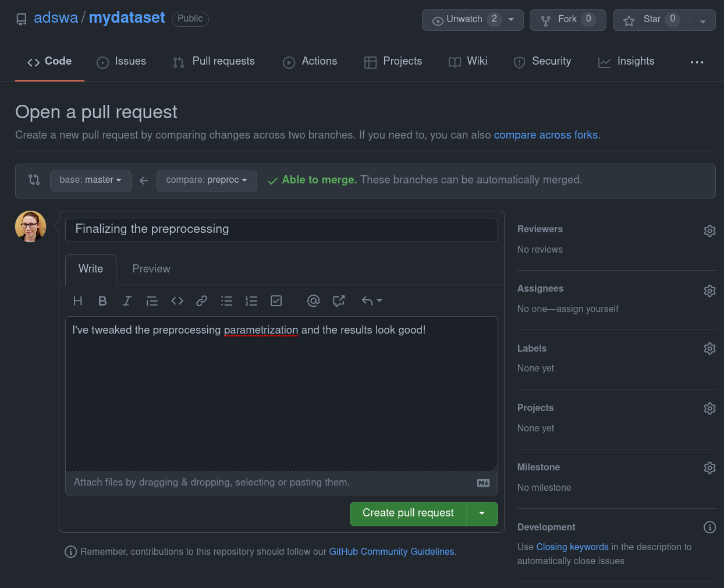Screen dimensions: 724x588
Task: Open the compare across forks link
Action: pos(545,135)
